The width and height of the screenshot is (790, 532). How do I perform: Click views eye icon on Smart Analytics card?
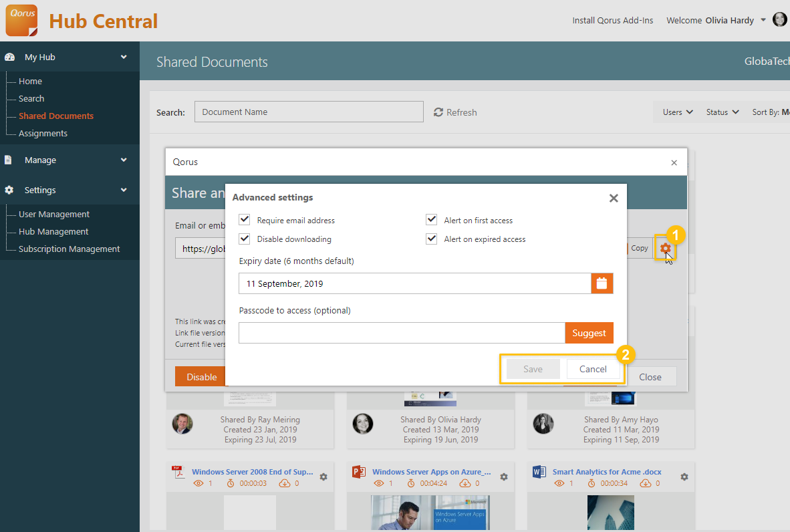[559, 483]
